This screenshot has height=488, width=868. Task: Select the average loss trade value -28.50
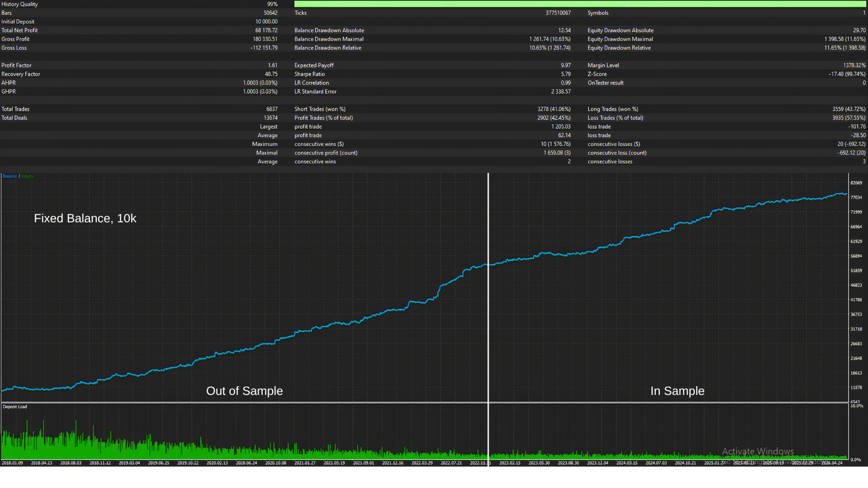[x=859, y=136]
